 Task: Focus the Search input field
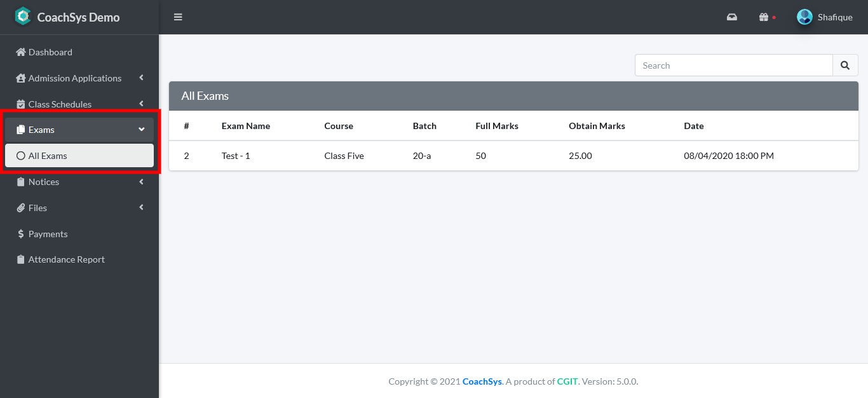[x=733, y=65]
